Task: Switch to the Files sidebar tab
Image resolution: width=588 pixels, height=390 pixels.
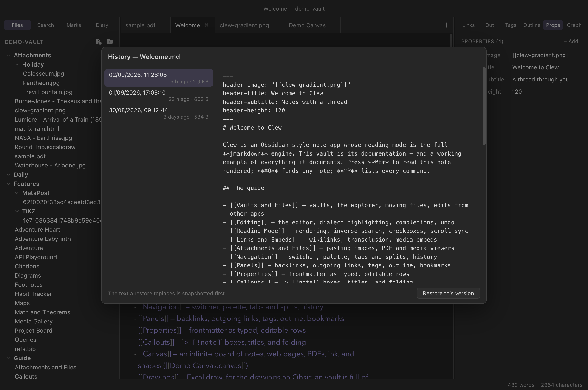Action: [x=17, y=25]
